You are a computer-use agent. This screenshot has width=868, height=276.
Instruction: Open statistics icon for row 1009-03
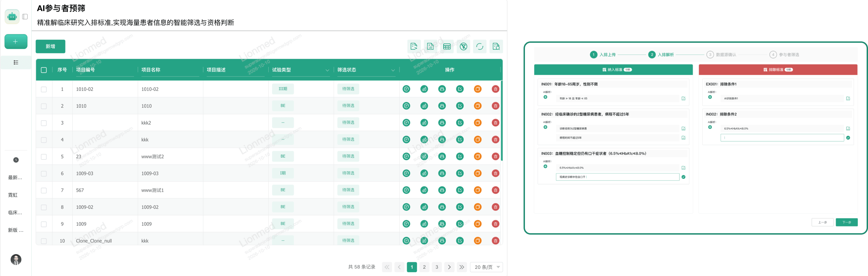[424, 174]
